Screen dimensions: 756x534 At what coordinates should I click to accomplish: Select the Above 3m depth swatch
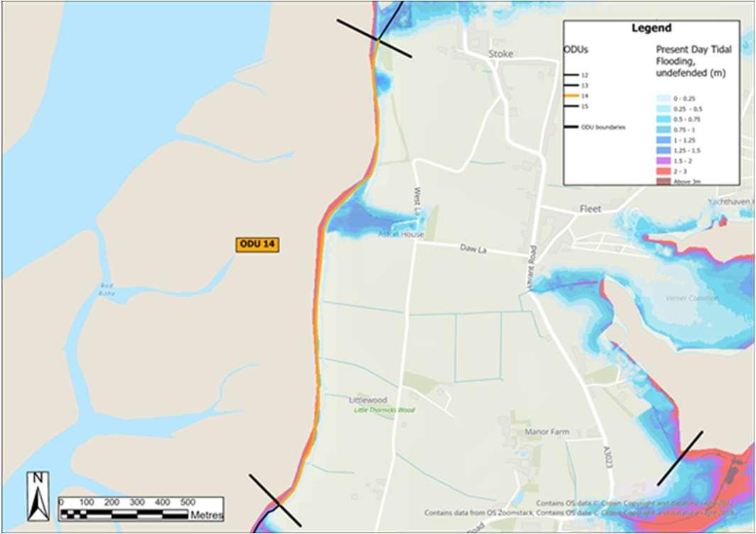coord(663,181)
